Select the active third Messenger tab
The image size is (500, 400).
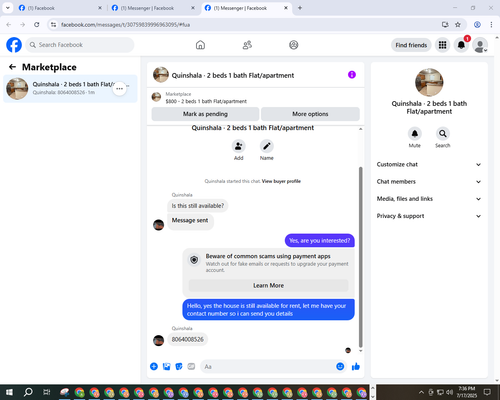246,8
